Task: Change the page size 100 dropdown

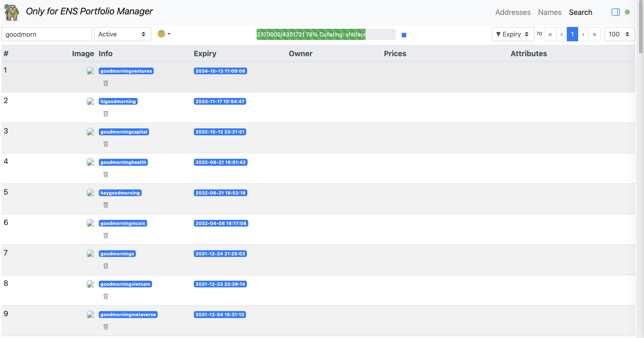Action: pos(619,34)
